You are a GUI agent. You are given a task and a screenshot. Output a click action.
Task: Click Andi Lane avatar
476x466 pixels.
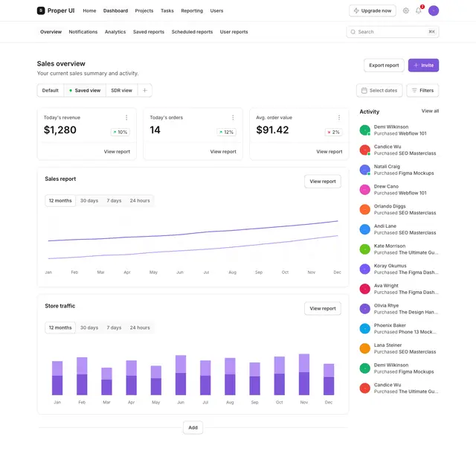tap(364, 229)
